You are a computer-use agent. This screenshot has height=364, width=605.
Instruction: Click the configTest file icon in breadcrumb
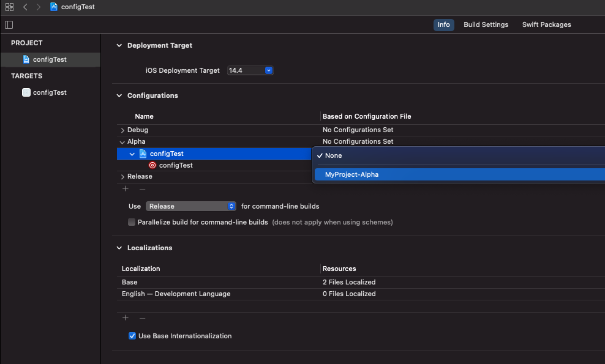pos(54,7)
